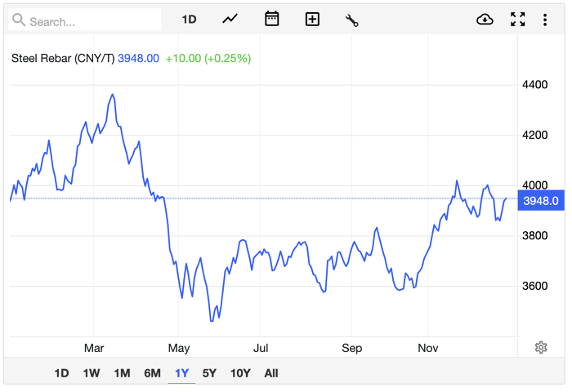572x392 pixels.
Task: Click the blue 3948.0 current price tag
Action: coord(541,201)
